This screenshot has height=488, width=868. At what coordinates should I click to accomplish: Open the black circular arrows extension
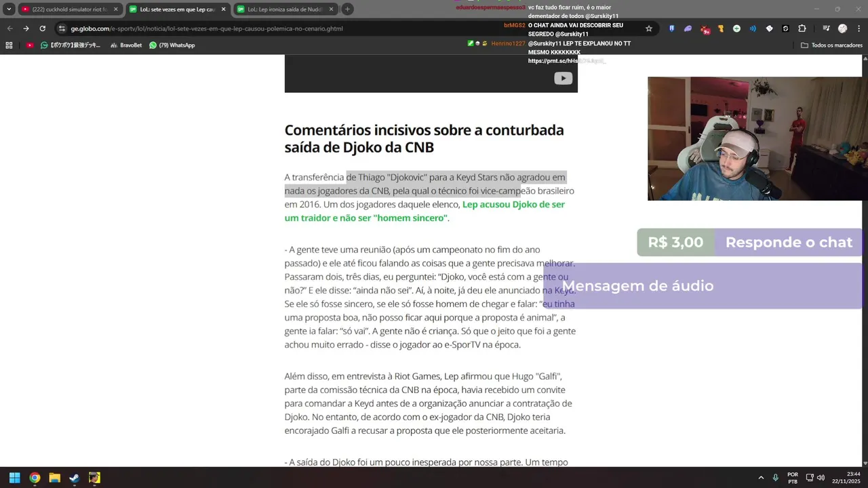pyautogui.click(x=785, y=28)
